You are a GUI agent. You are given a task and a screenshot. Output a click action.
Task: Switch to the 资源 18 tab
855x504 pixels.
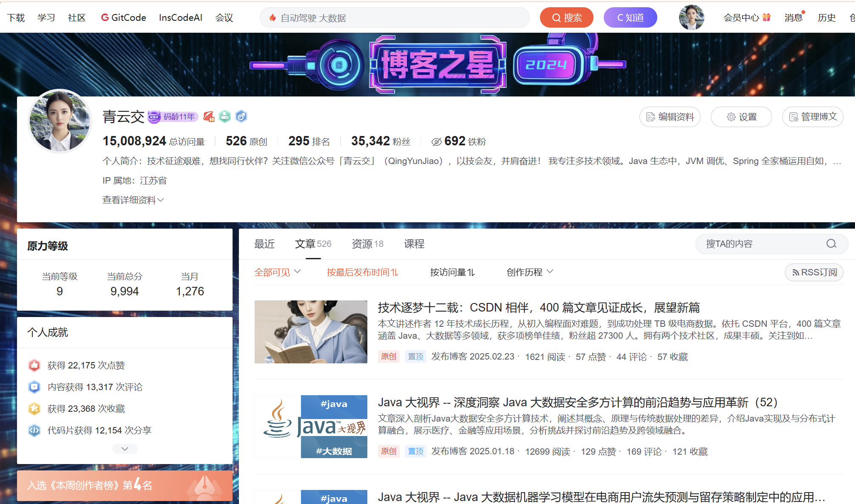pos(367,244)
